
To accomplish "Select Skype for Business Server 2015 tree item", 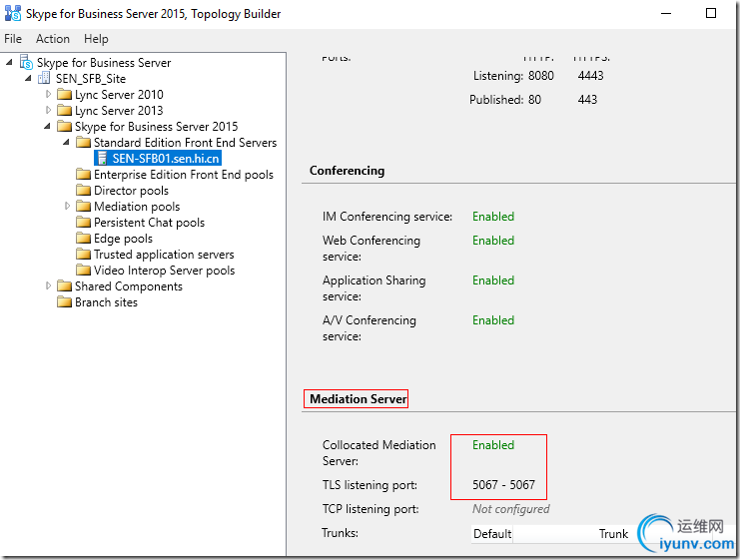I will [156, 127].
